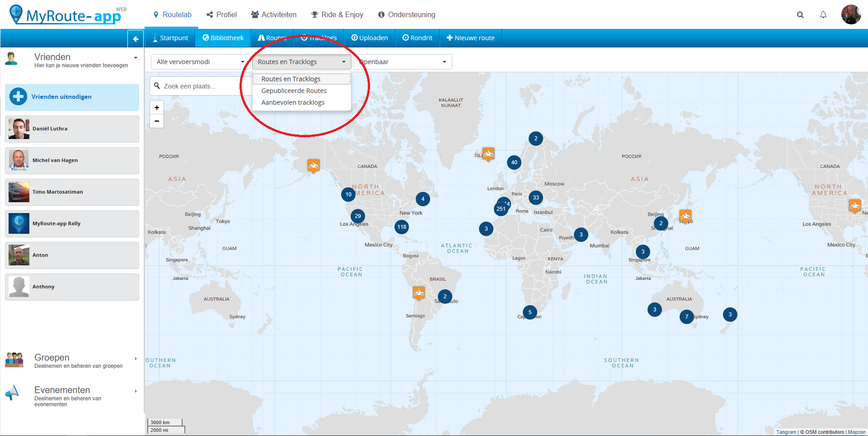
Task: Open friend Timo Martosatiman
Action: click(x=72, y=192)
